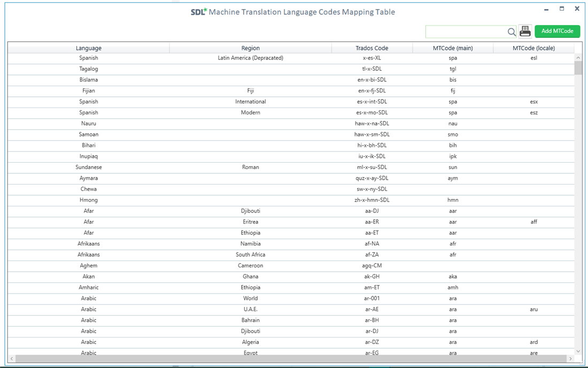This screenshot has width=588, height=368.
Task: Click the vertical scrollbar down arrow
Action: [578, 351]
